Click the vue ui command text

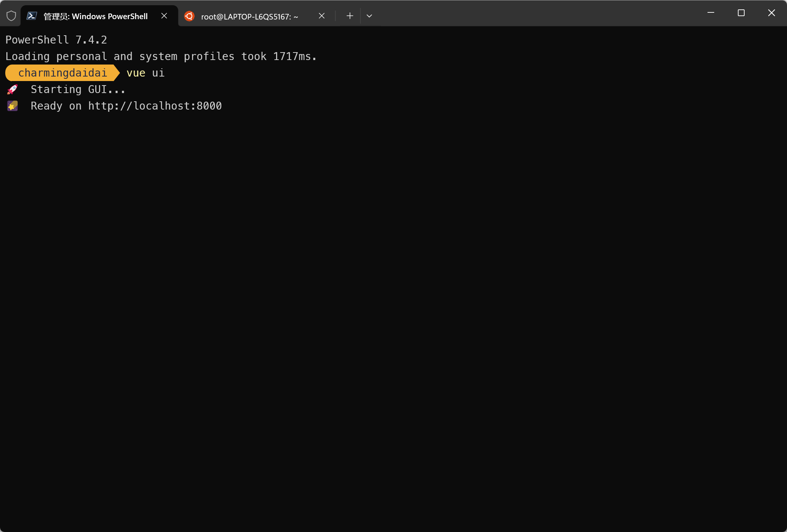pos(146,73)
